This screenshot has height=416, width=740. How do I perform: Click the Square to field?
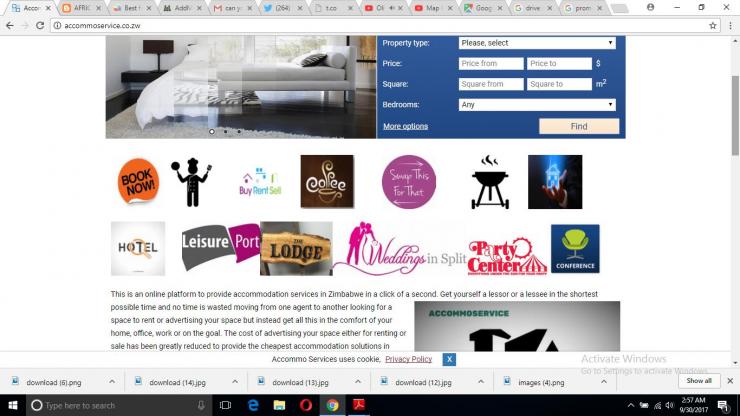coord(559,84)
